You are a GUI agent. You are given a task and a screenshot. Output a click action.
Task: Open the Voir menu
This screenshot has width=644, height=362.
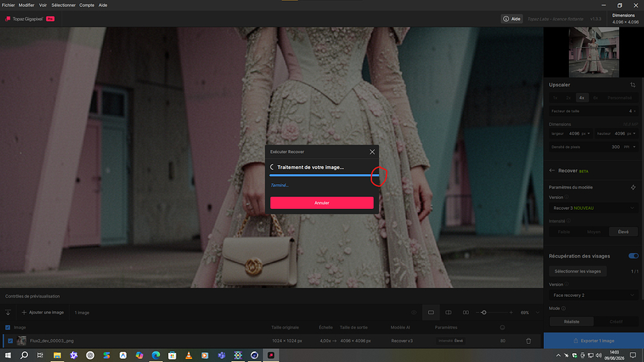point(42,5)
